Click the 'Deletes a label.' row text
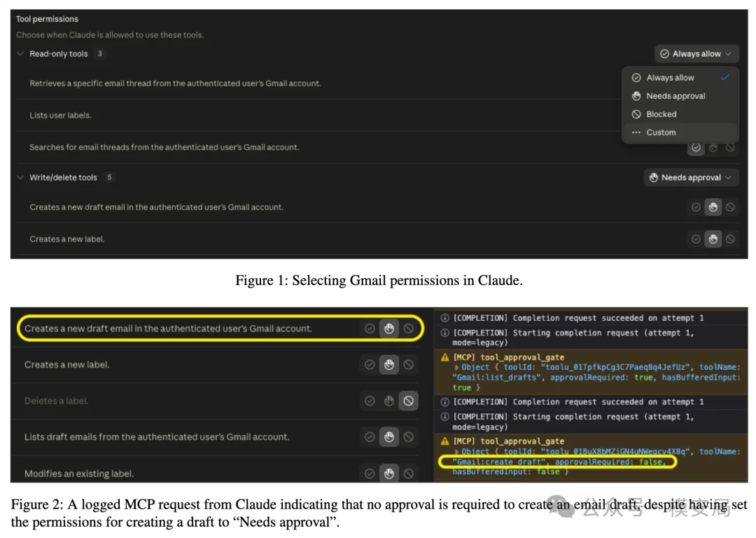 [57, 401]
